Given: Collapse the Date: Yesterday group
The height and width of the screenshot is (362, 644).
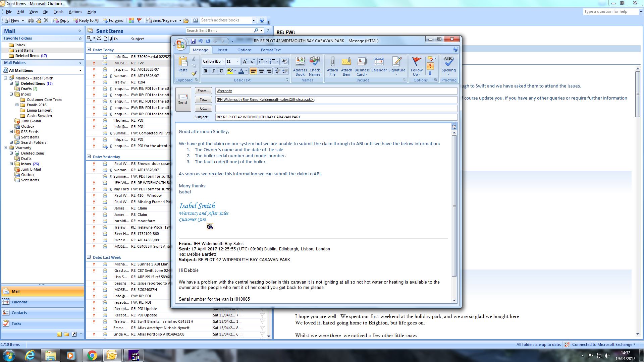Looking at the screenshot, I should pos(89,157).
